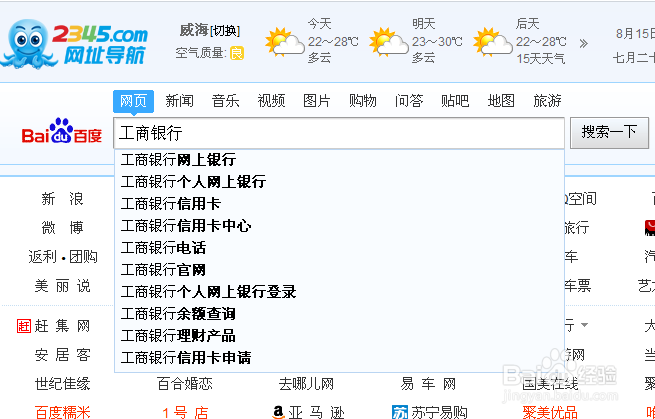Select the 问答 search tab
This screenshot has width=655, height=419.
pyautogui.click(x=409, y=101)
